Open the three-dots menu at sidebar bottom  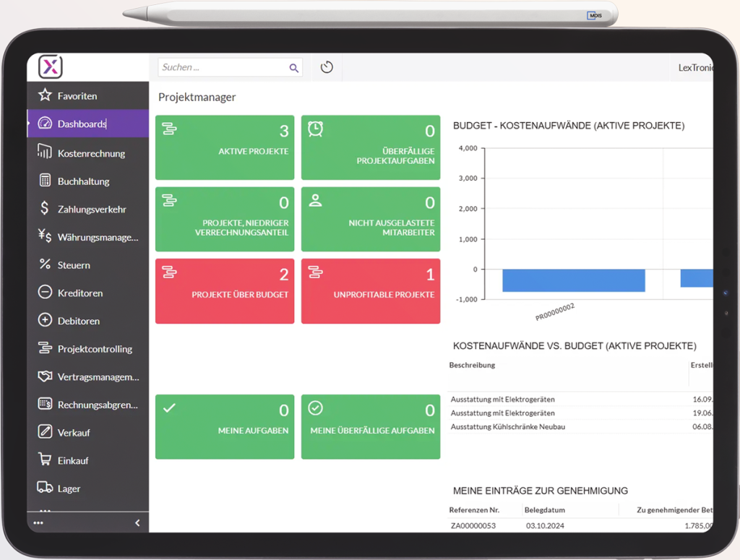38,522
